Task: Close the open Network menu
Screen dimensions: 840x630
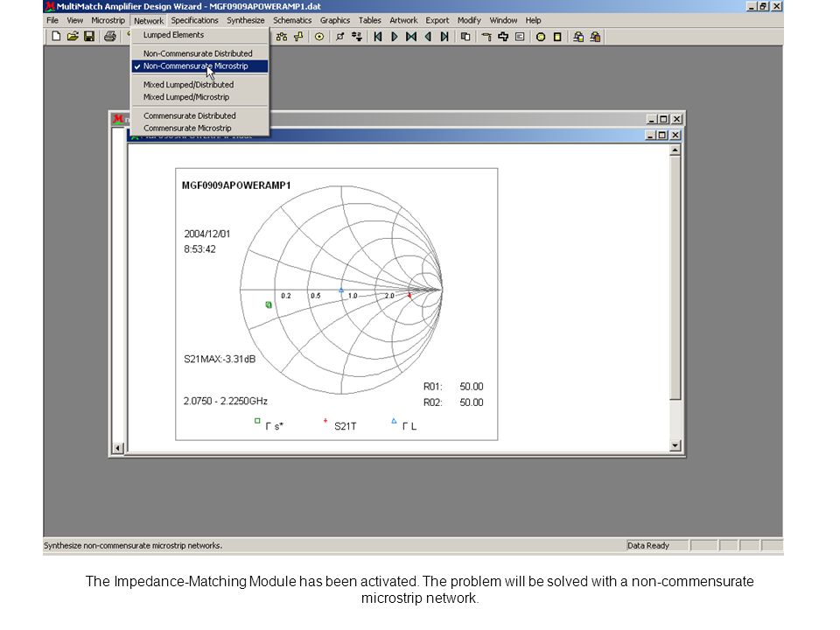Action: click(149, 20)
